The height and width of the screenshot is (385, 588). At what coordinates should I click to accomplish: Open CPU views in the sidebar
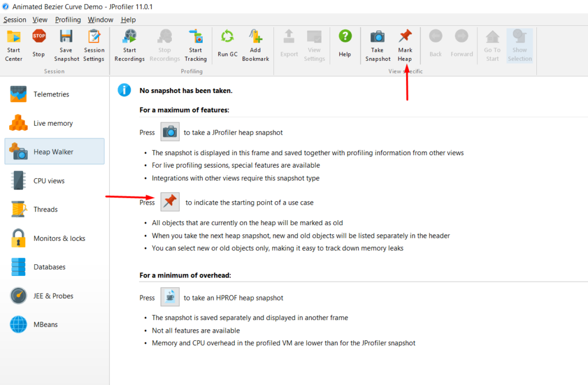(x=49, y=180)
